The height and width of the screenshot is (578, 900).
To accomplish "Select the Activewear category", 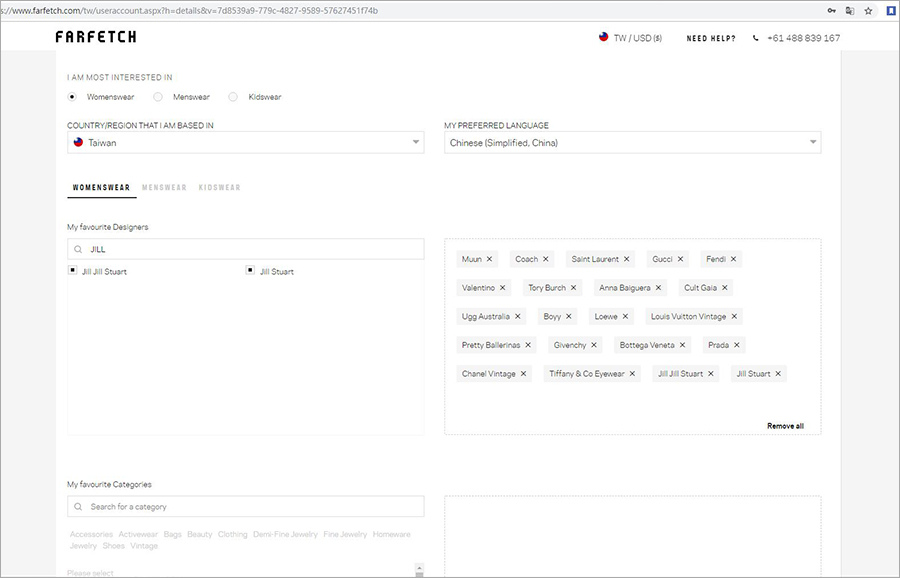I will coord(138,534).
